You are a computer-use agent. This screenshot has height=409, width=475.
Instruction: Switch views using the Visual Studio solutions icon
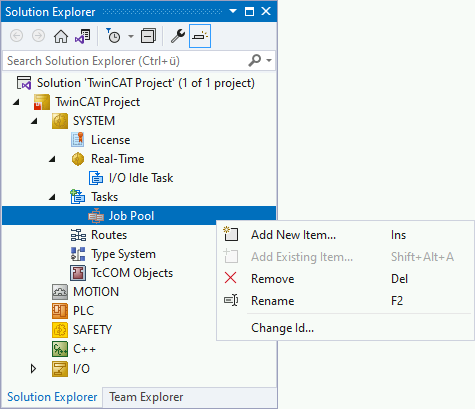(83, 36)
